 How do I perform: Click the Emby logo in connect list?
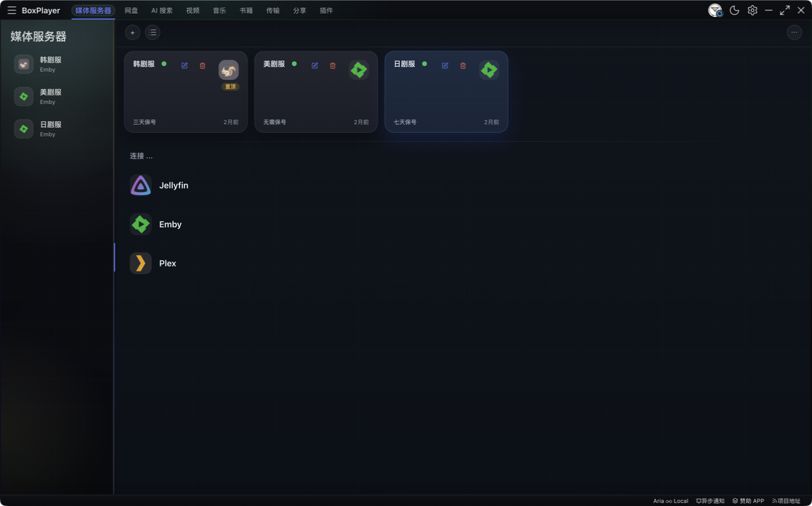pos(140,224)
